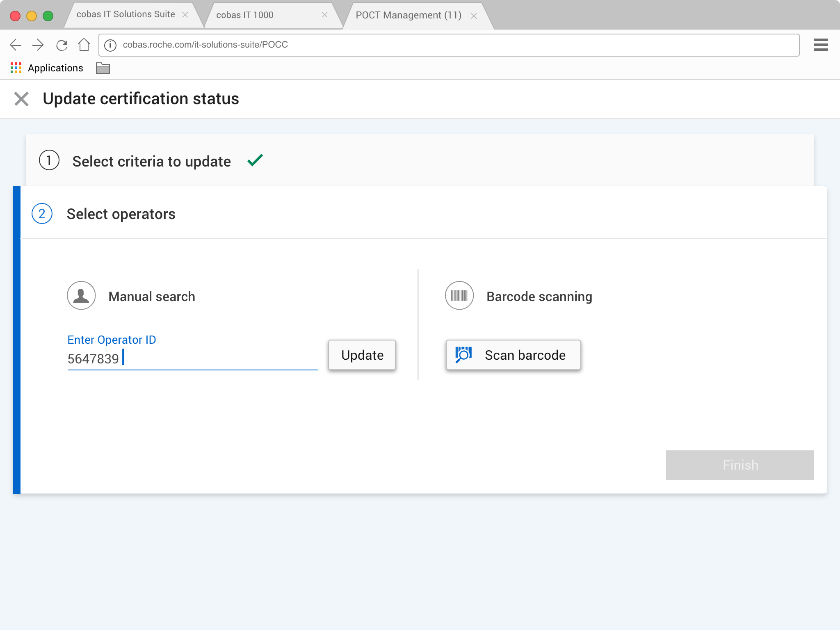Expand step 1 Select criteria to update
840x630 pixels.
point(152,161)
